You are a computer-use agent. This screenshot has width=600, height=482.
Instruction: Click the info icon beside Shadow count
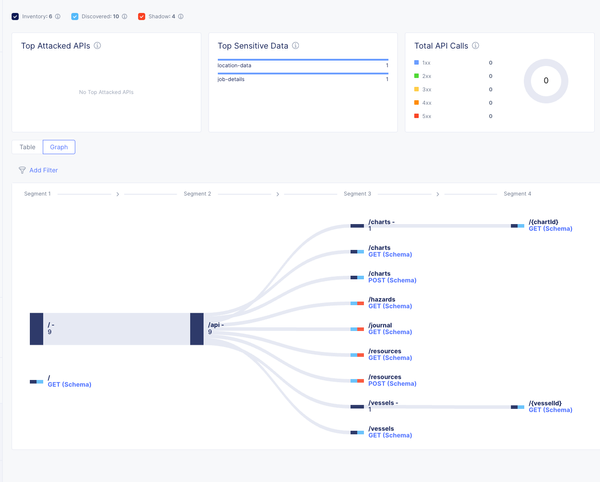(x=180, y=17)
